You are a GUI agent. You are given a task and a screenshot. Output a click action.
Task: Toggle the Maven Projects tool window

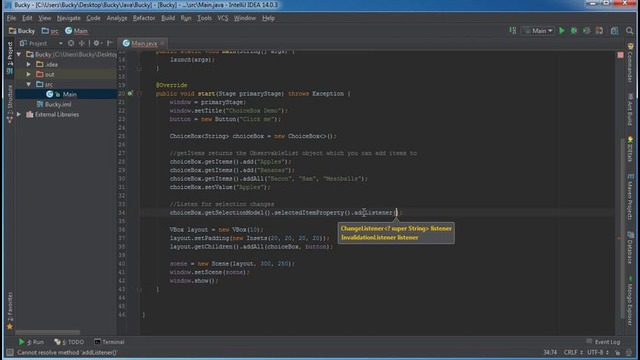click(630, 197)
